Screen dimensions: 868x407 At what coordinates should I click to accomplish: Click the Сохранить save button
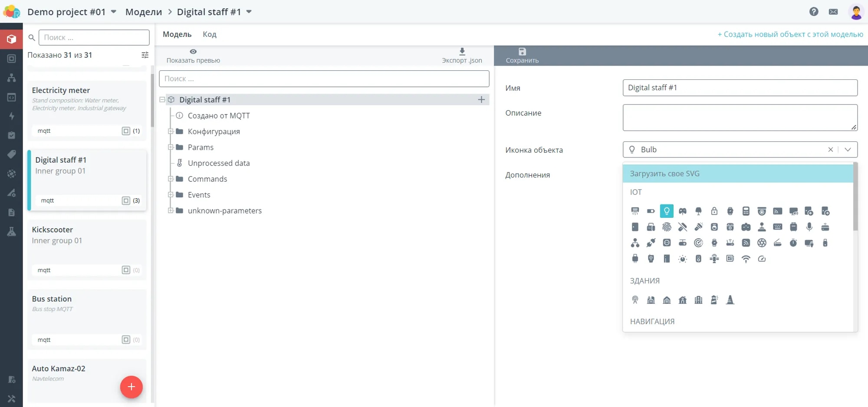click(x=522, y=56)
